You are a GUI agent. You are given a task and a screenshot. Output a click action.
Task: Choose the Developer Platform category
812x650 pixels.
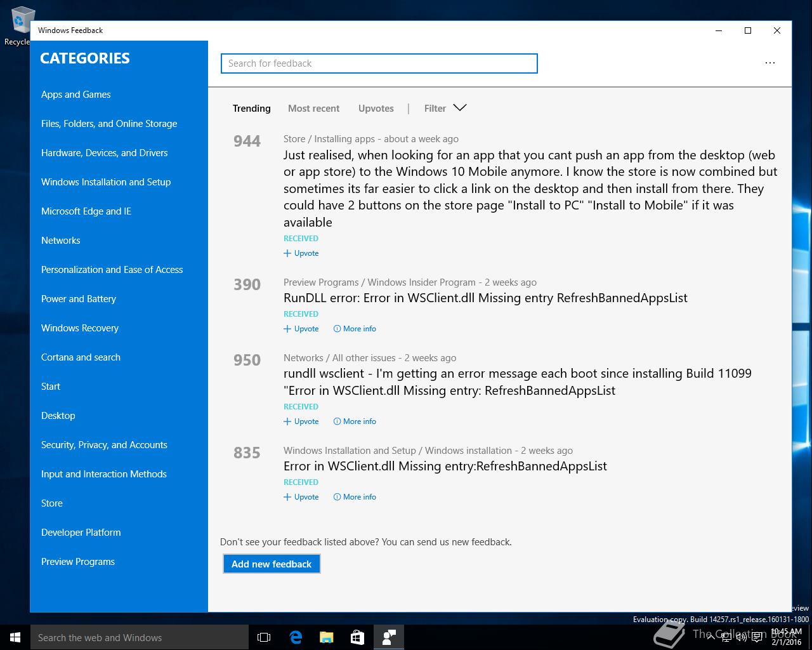point(81,533)
